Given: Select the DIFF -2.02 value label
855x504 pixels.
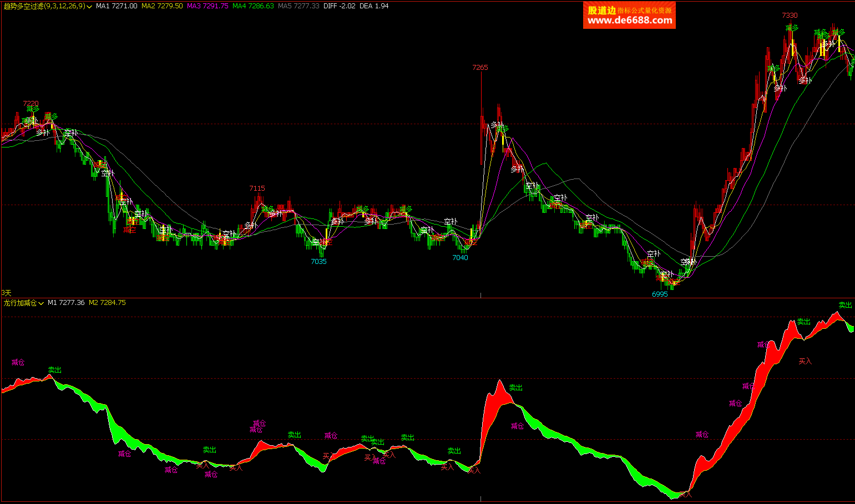Looking at the screenshot, I should coord(339,6).
